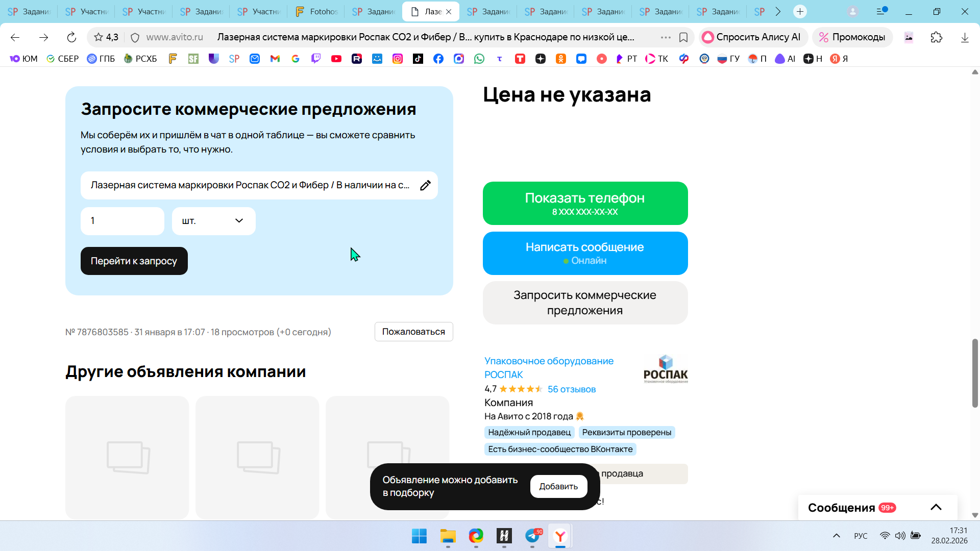Open the downloads arrow icon

click(x=965, y=37)
